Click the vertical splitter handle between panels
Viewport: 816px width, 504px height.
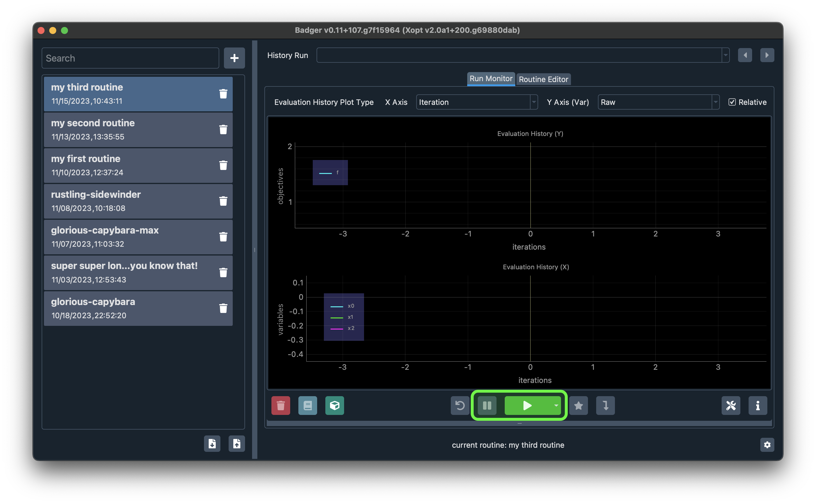(x=255, y=249)
